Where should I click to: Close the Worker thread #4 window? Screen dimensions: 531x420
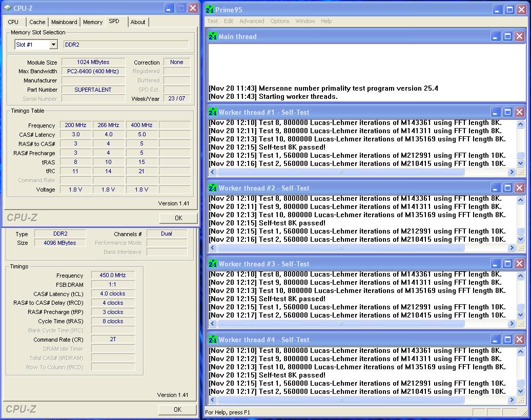click(x=520, y=340)
